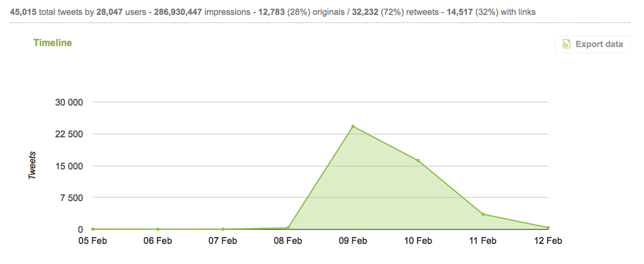Image resolution: width=644 pixels, height=264 pixels.
Task: Click the peak data point on 09 Feb
Action: (x=353, y=127)
